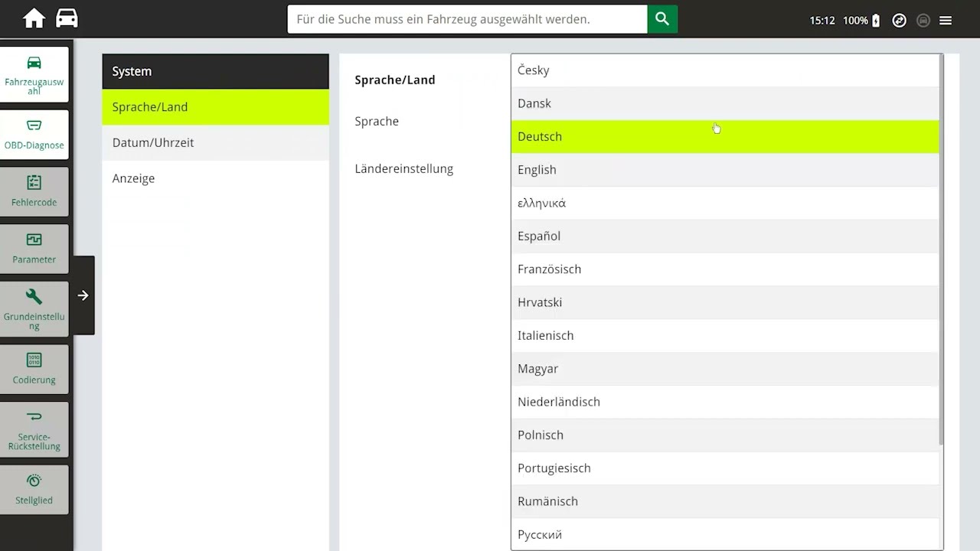Viewport: 980px width, 551px height.
Task: Click the circular sync status icon
Action: [900, 21]
